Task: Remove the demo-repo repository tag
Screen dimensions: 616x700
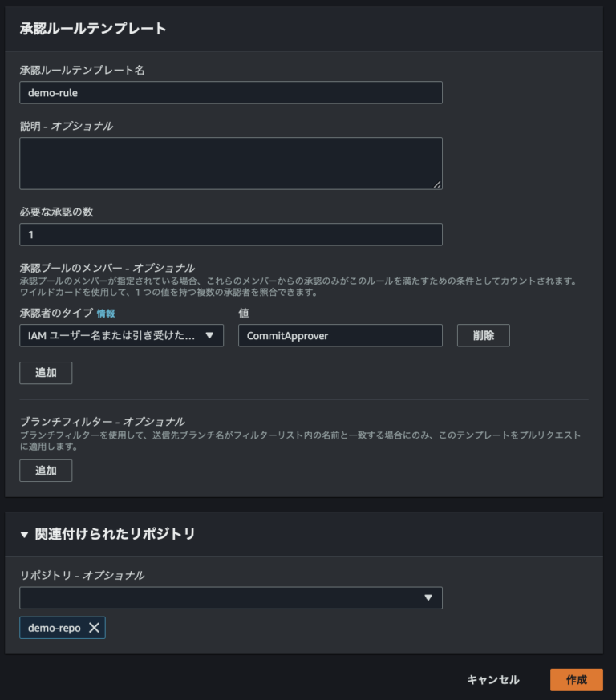Action: 95,627
